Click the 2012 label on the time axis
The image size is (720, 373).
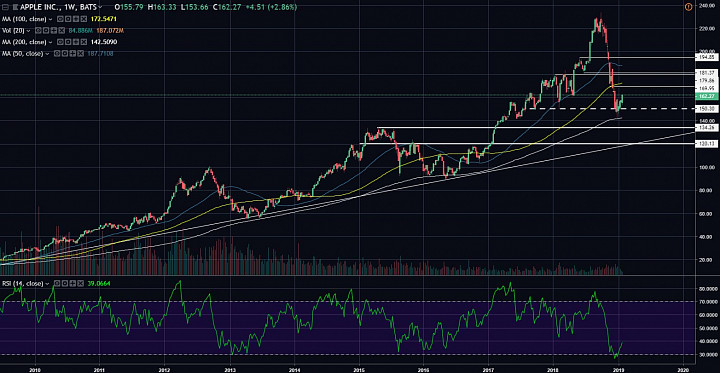[x=164, y=369]
